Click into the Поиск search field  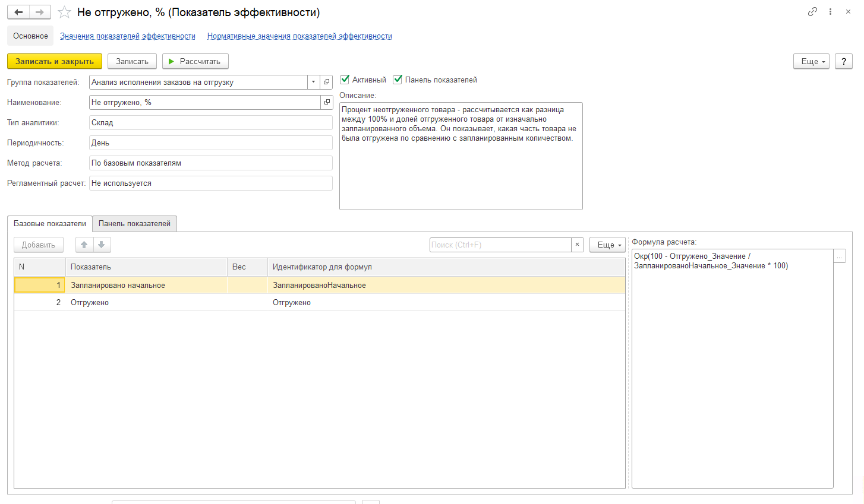[x=500, y=245]
